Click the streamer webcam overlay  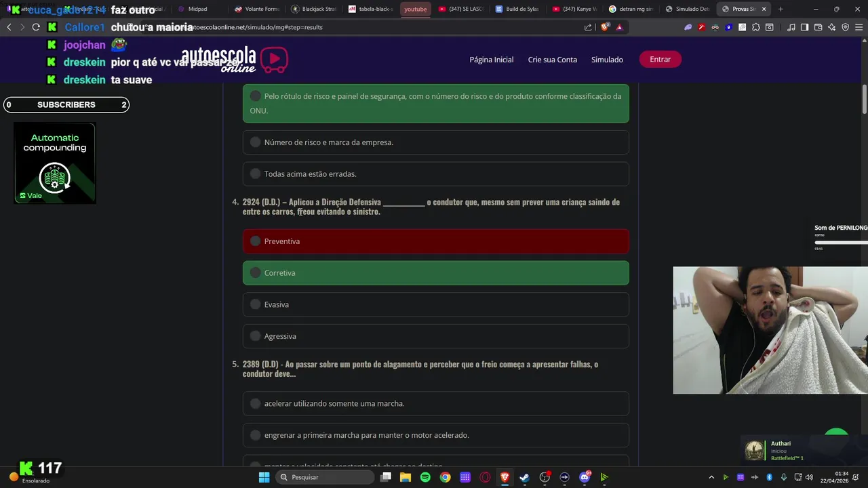(770, 330)
